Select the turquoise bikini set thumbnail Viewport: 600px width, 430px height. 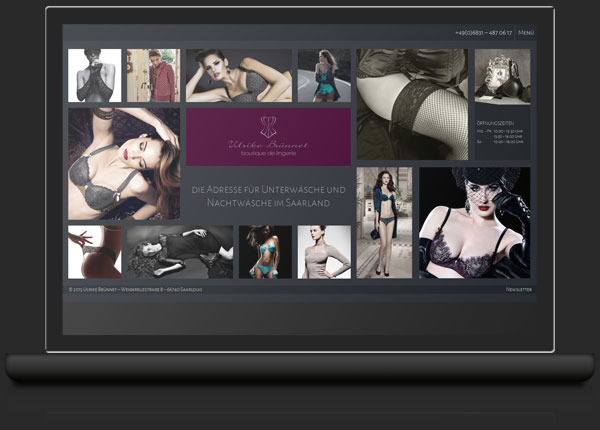[x=265, y=252]
